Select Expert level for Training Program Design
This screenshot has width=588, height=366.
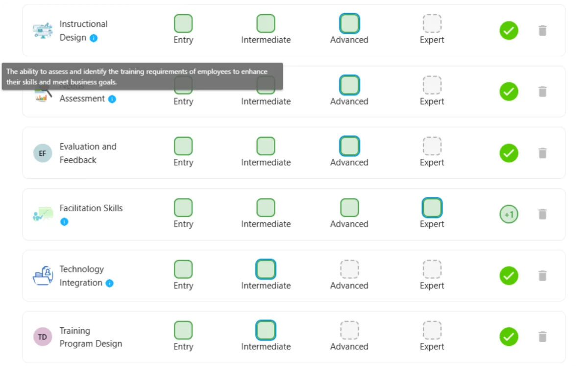tap(432, 330)
